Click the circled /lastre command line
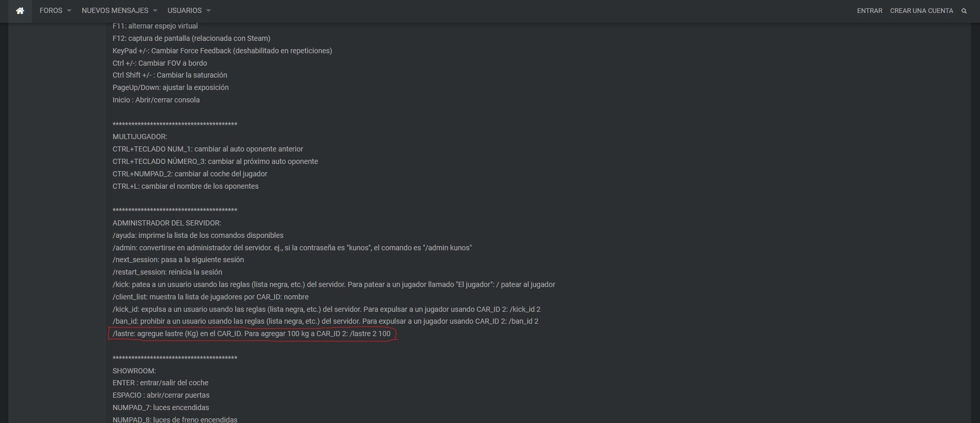Image resolution: width=980 pixels, height=423 pixels. (252, 334)
